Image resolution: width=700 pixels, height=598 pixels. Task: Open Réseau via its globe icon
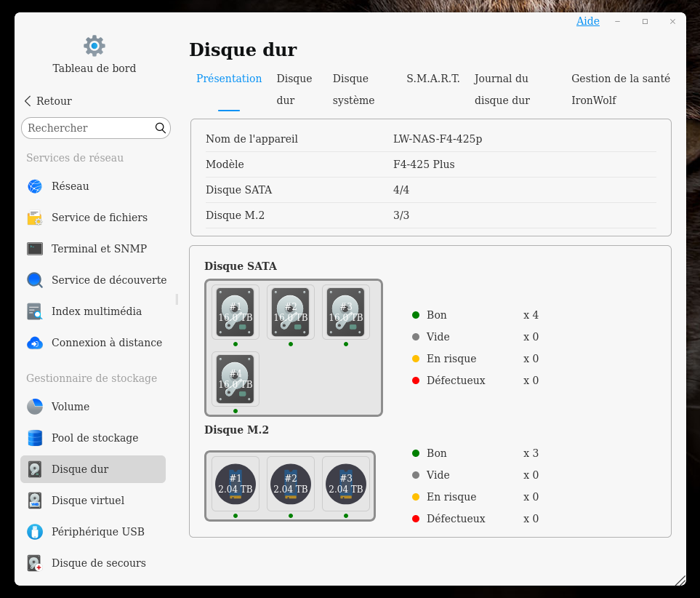coord(35,186)
